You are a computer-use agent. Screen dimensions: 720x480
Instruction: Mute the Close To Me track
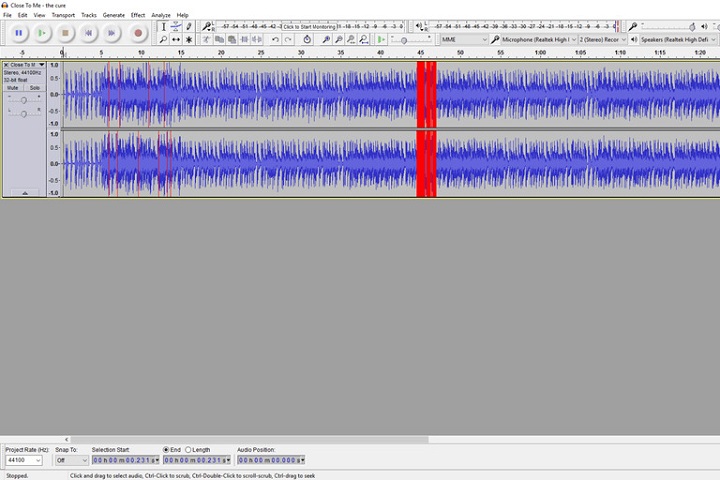coord(13,88)
